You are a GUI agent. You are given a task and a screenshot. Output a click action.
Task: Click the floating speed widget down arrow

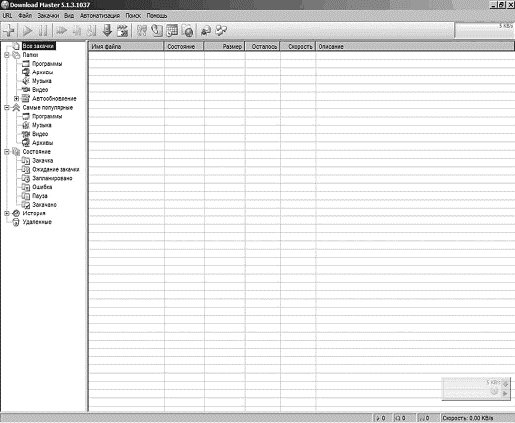[x=505, y=384]
